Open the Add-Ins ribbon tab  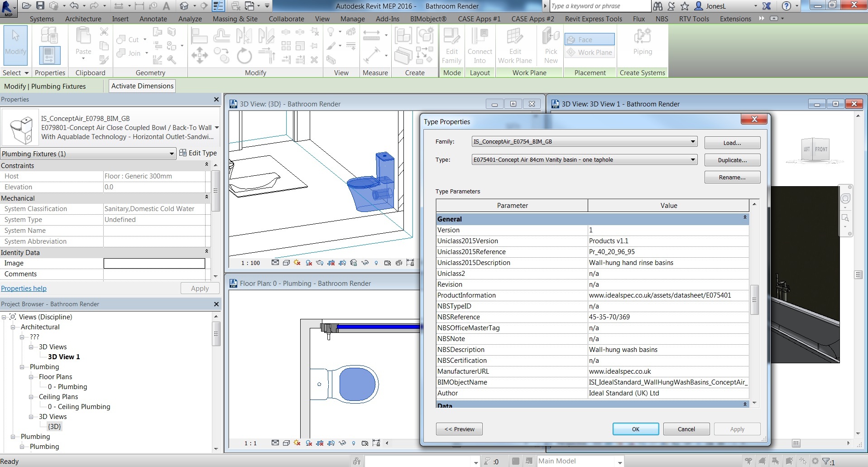(x=388, y=19)
